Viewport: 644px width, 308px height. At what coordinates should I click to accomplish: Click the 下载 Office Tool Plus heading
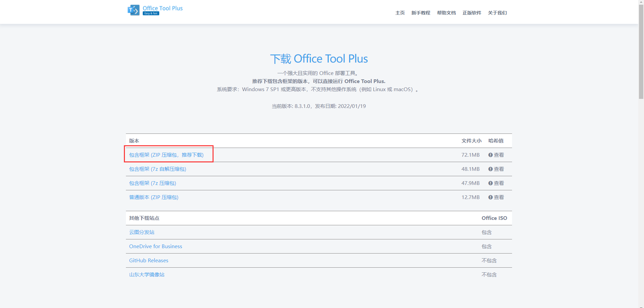(319, 59)
